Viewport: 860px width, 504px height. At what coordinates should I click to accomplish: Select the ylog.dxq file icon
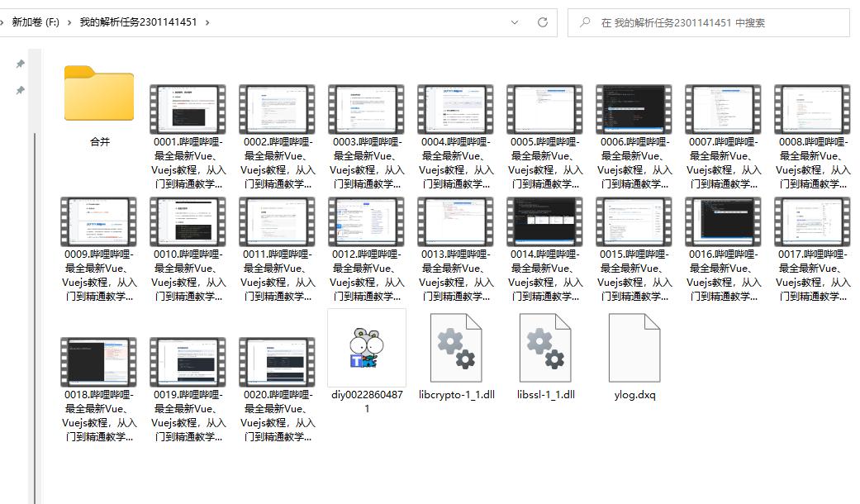(634, 348)
